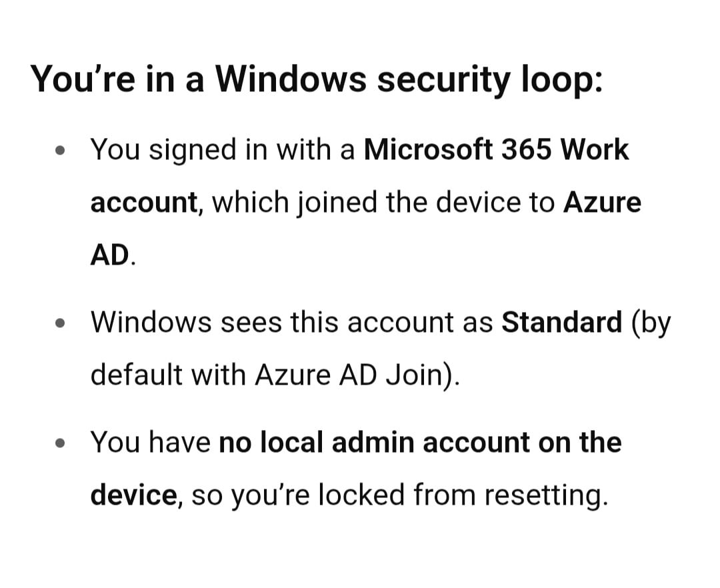Screen dimensions: 720x588
Task: Click the word 'loop:' in the heading
Action: pos(561,79)
